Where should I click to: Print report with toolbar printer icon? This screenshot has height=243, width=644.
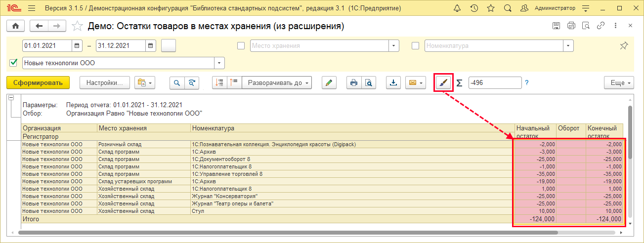(354, 82)
